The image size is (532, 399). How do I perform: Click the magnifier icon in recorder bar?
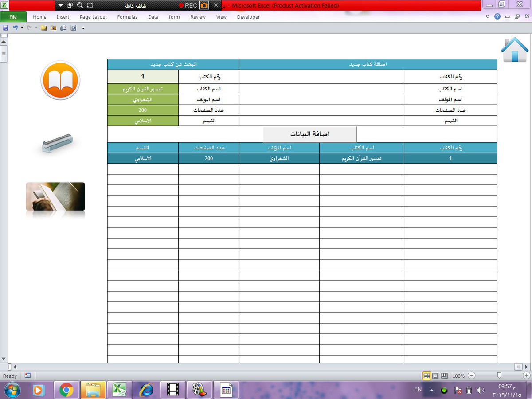click(x=80, y=5)
